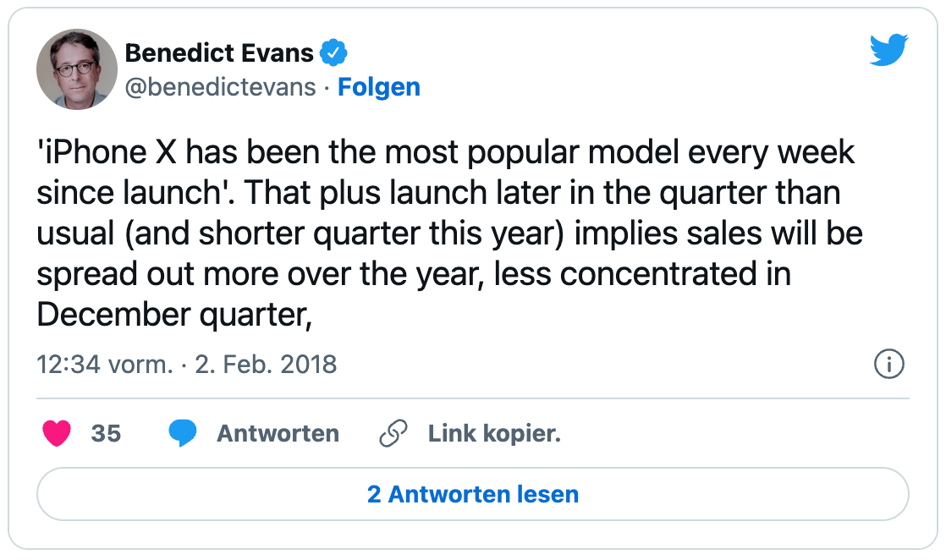Screen dimensions: 946x560
Task: Click the chain link copy icon
Action: 393,433
